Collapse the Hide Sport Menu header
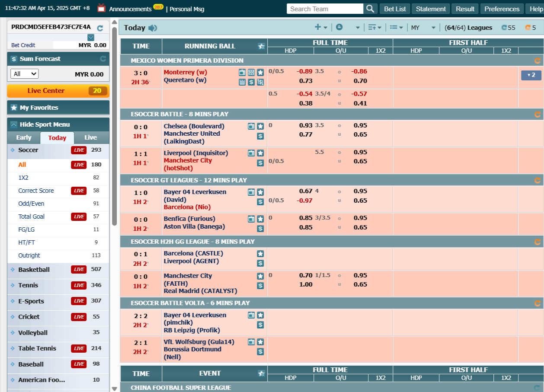The image size is (544, 392). 58,124
